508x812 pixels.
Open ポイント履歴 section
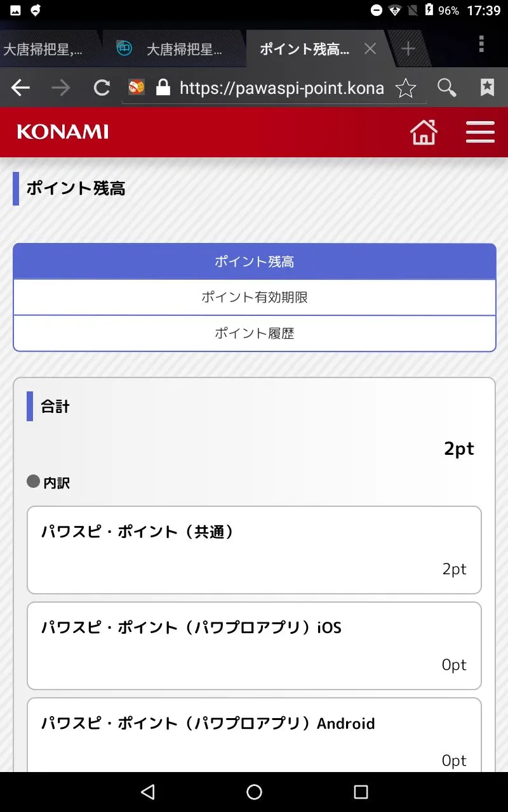254,333
